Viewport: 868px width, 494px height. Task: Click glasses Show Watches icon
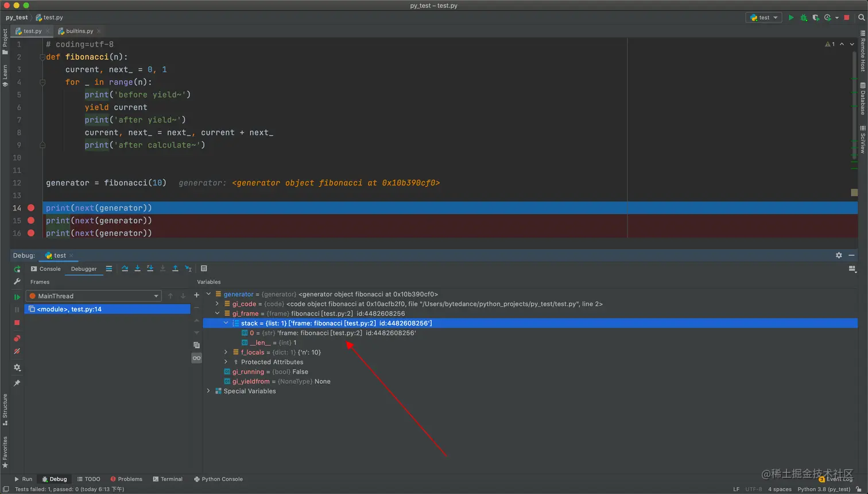(196, 358)
